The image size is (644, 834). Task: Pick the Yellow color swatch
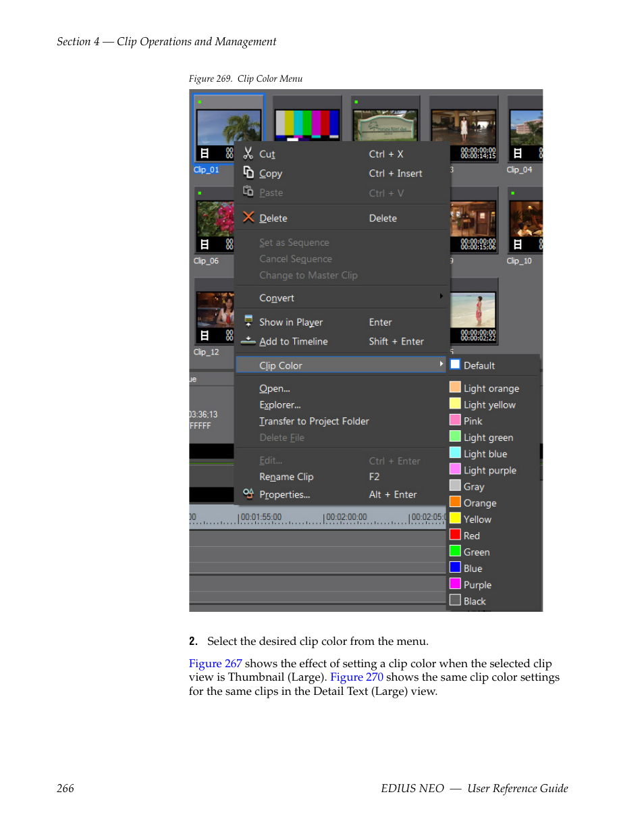point(455,519)
